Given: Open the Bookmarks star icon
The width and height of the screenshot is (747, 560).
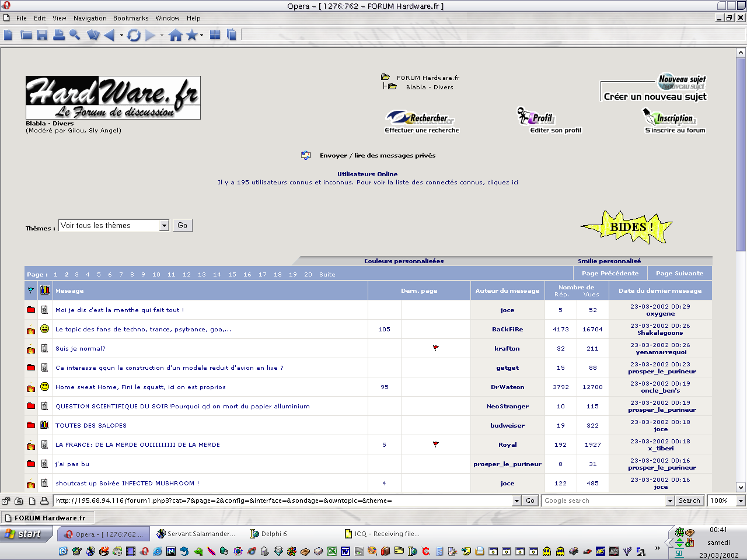Looking at the screenshot, I should click(191, 36).
